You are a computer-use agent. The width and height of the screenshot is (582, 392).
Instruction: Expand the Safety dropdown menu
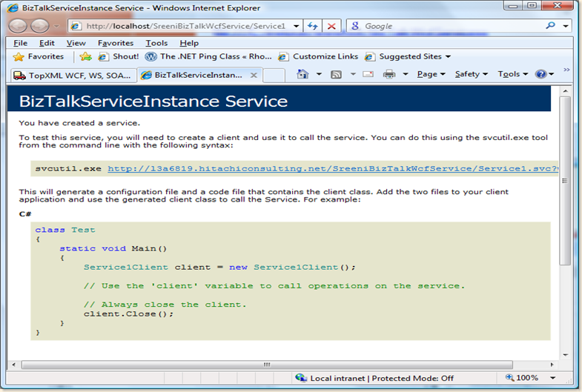pos(471,74)
